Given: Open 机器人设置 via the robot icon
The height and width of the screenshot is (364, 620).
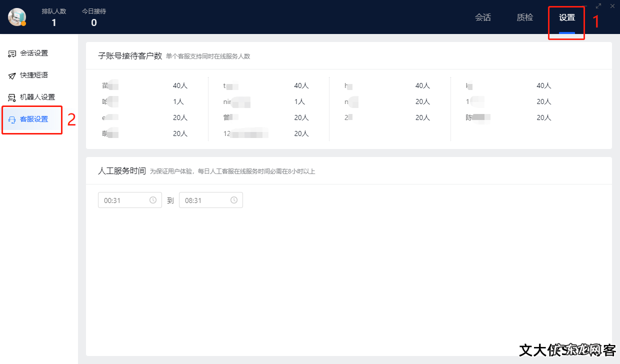Looking at the screenshot, I should [12, 97].
